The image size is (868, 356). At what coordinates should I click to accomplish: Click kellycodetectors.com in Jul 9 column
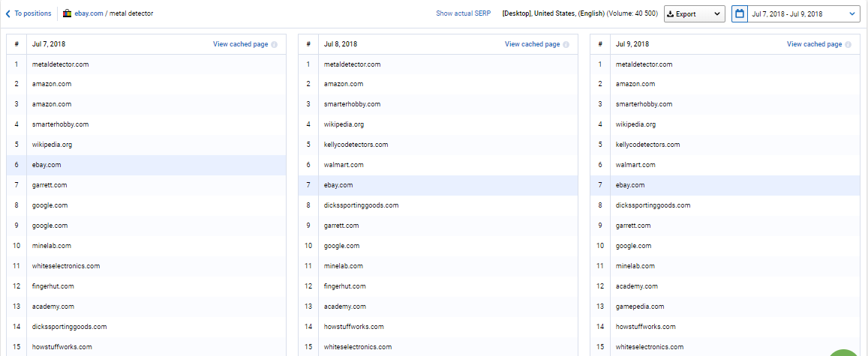[647, 145]
